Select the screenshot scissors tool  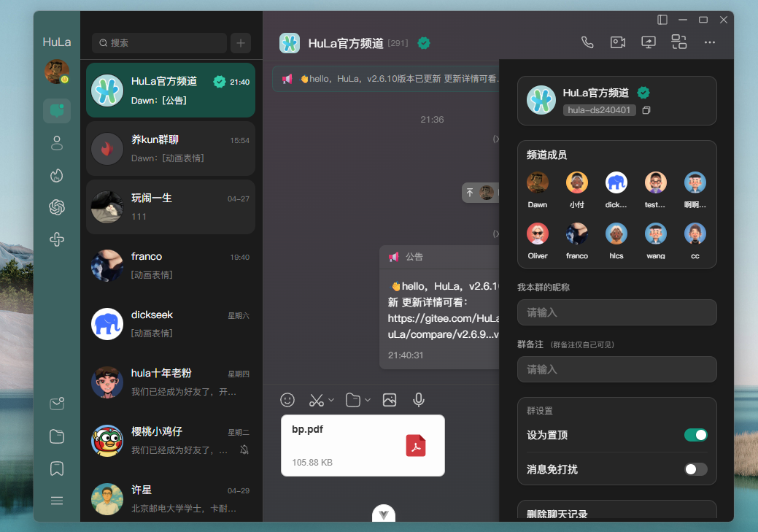click(x=315, y=400)
